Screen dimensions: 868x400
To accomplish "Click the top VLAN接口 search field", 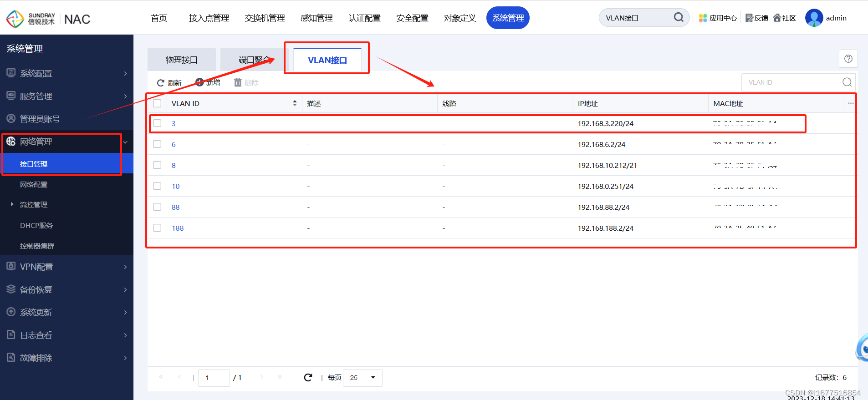I will (644, 18).
